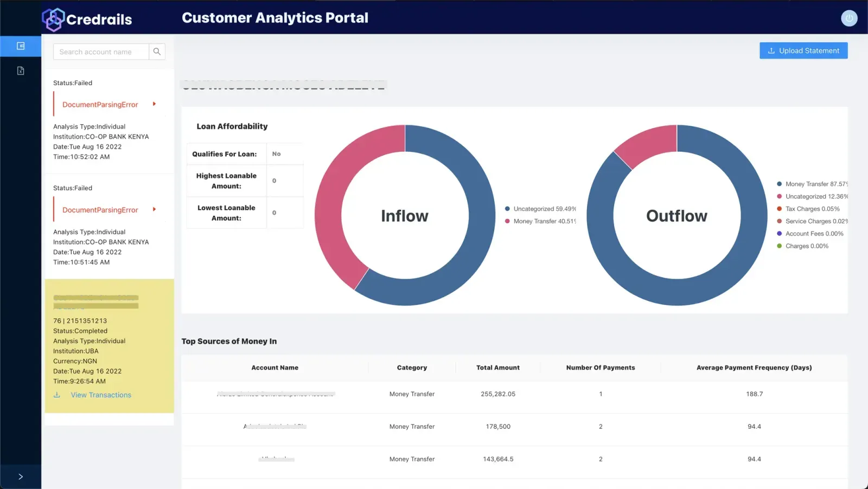Click the Outflow donut chart center
Viewport: 868px width, 489px height.
pos(676,216)
